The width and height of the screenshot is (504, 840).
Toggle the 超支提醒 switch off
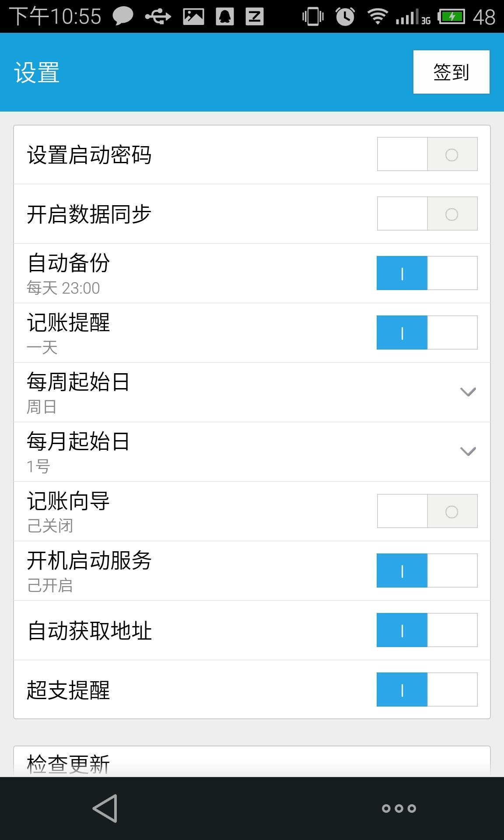click(x=427, y=690)
